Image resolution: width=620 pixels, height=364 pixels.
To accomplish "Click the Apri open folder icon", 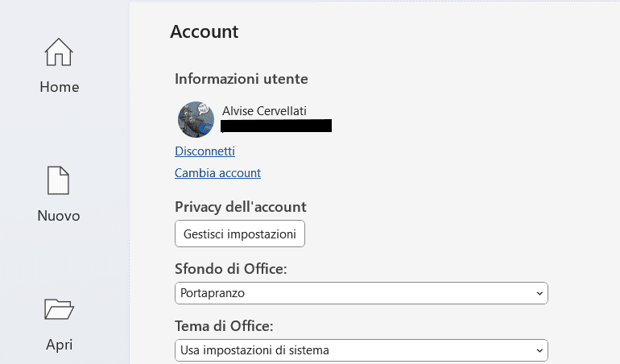I will [59, 309].
